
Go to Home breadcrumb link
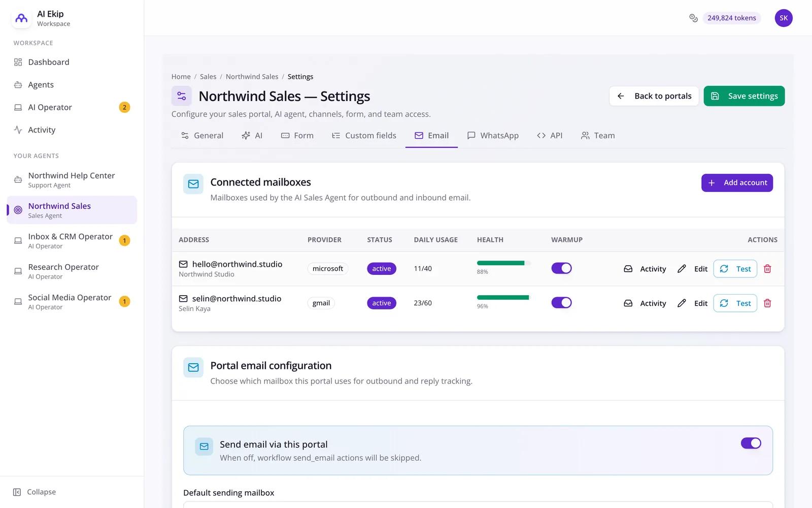pyautogui.click(x=181, y=77)
